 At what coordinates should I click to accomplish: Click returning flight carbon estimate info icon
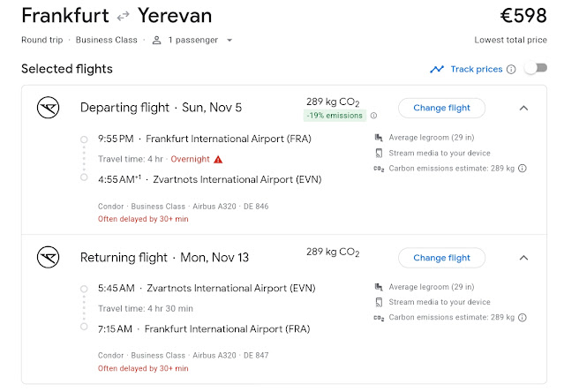point(523,318)
